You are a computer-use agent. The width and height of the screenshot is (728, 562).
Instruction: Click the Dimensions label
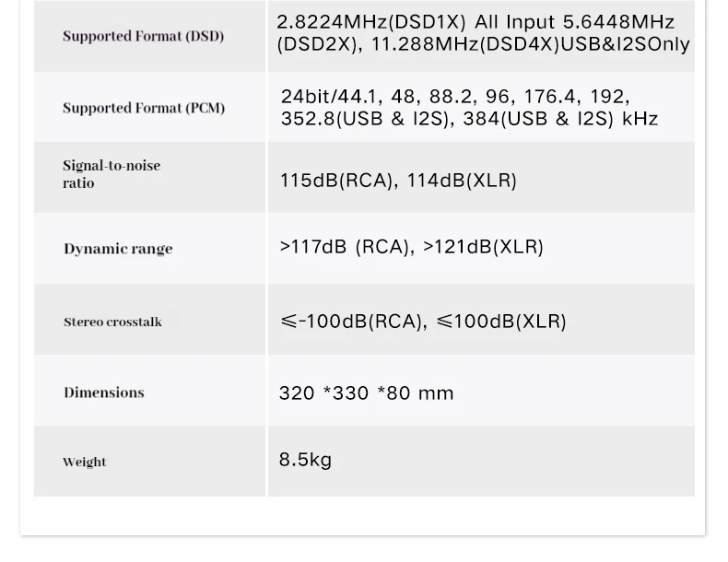[x=104, y=392]
